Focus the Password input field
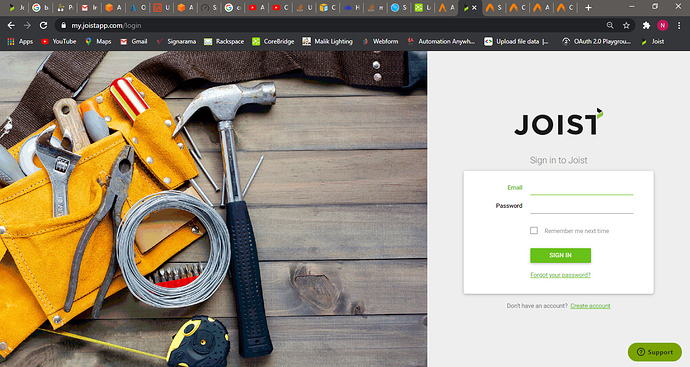 (581, 206)
